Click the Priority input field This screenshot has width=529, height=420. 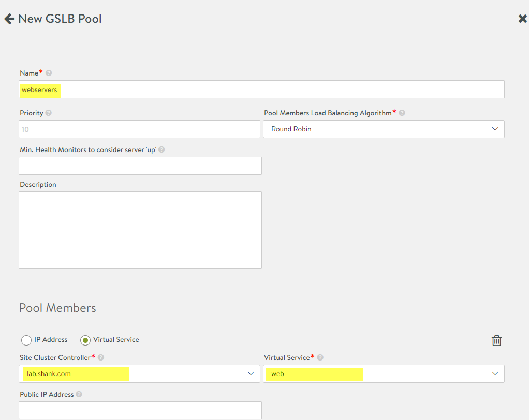[139, 129]
